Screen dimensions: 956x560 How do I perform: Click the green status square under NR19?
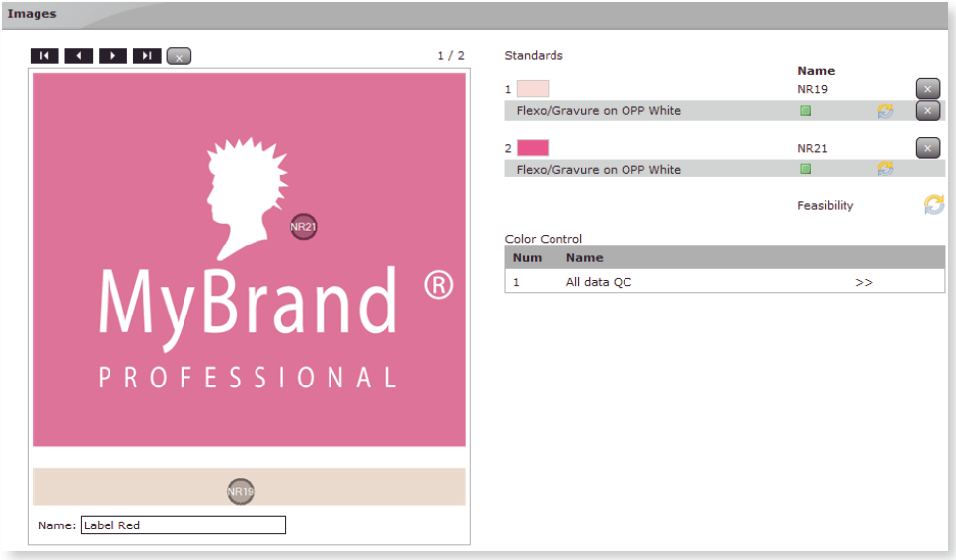(x=805, y=110)
